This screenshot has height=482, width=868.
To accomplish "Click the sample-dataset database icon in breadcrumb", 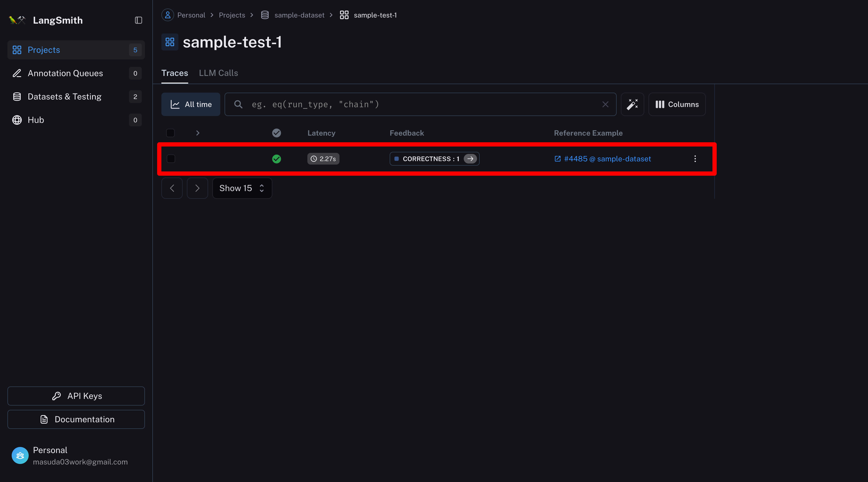I will coord(265,15).
